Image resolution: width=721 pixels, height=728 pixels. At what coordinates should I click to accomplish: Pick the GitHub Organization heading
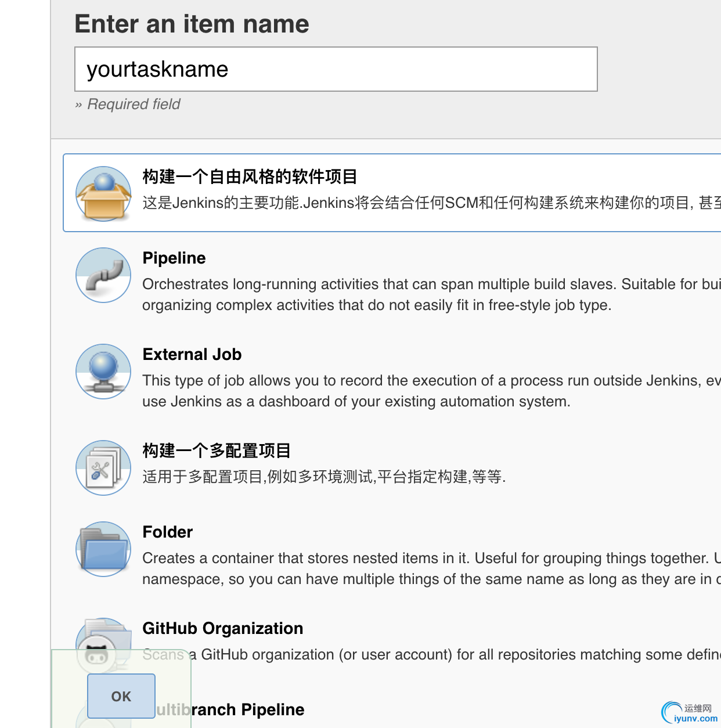[223, 628]
